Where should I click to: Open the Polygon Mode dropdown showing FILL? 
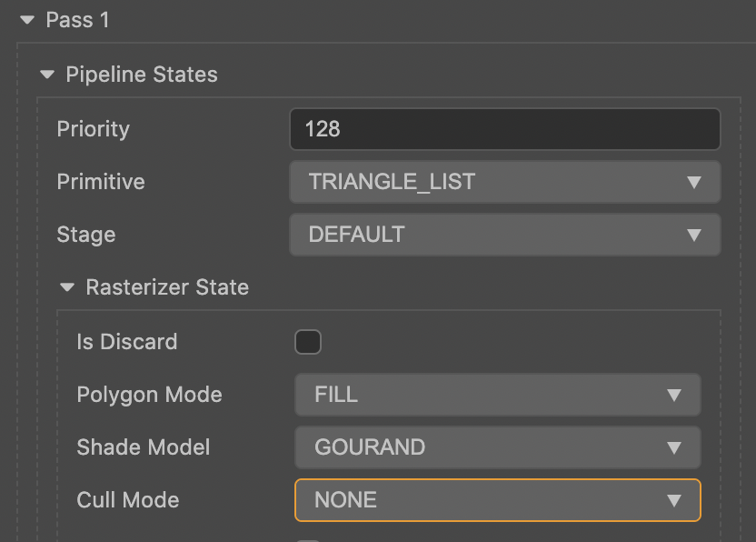[497, 395]
